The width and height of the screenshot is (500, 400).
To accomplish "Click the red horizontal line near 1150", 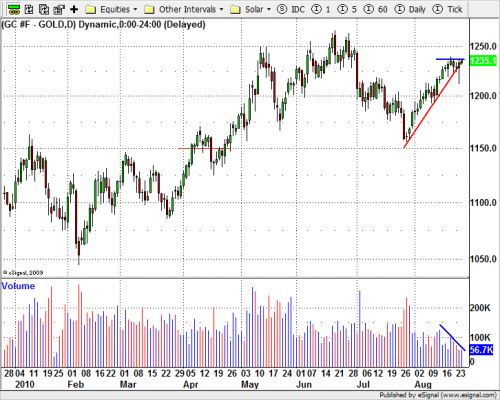I will [x=204, y=148].
